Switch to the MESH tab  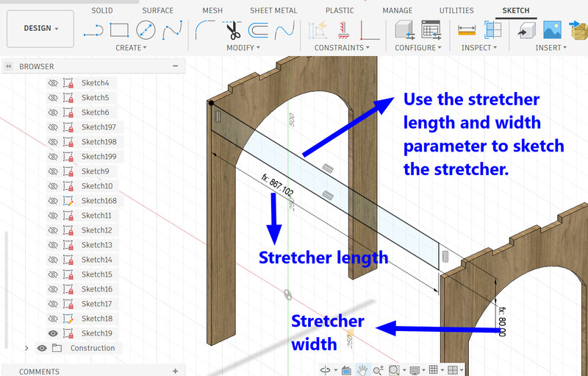point(212,10)
